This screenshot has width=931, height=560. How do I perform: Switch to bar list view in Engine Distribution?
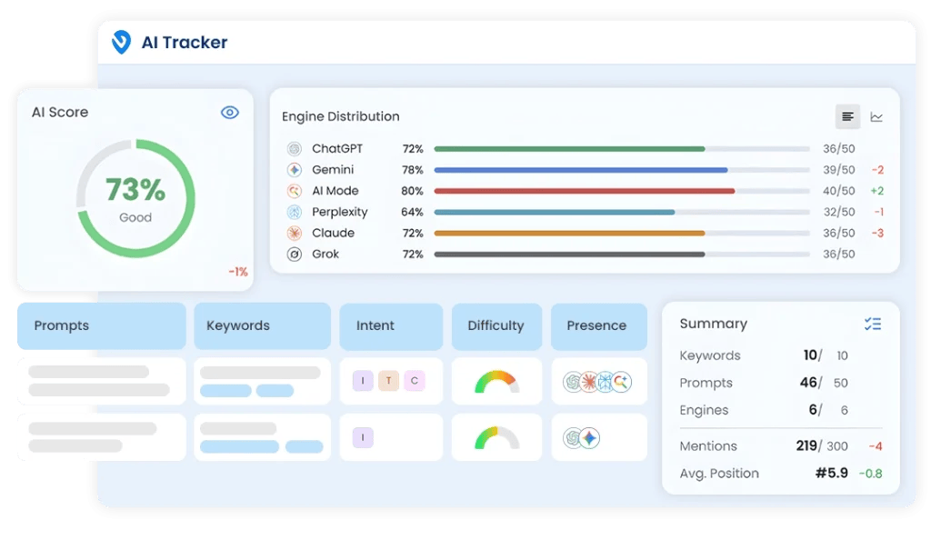(847, 116)
